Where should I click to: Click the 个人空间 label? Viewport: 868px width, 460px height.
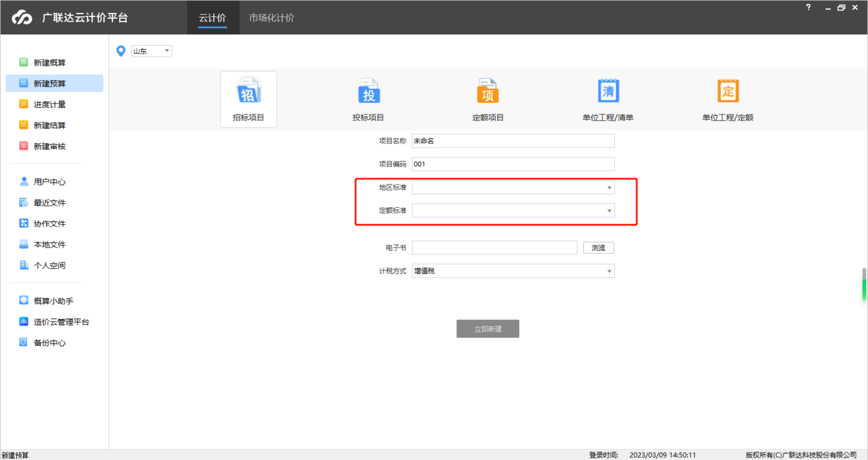pyautogui.click(x=50, y=265)
